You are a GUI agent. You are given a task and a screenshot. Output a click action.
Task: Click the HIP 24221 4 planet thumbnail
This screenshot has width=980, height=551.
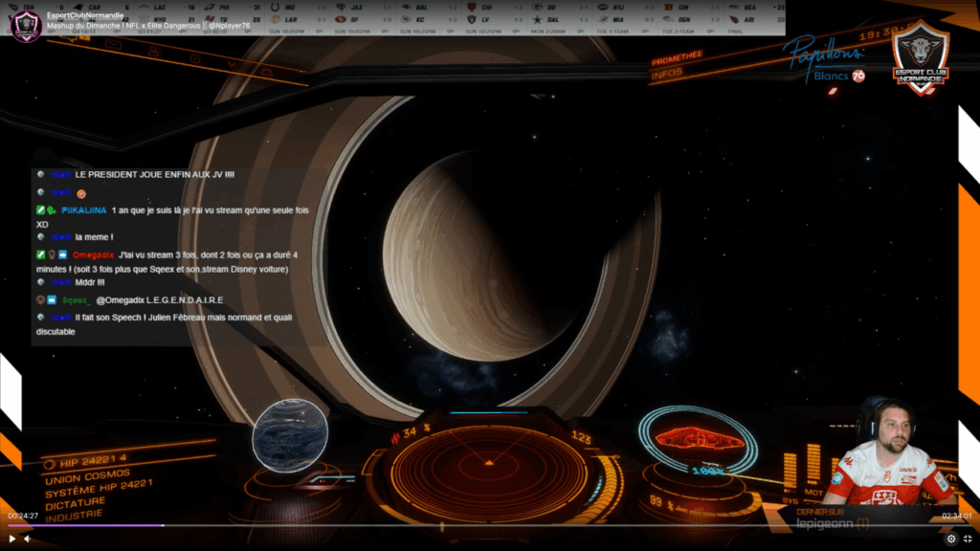[290, 435]
